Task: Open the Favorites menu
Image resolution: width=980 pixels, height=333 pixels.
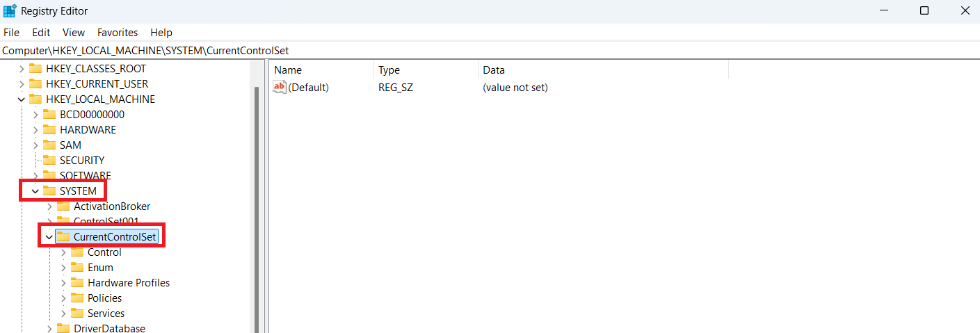Action: pos(118,33)
